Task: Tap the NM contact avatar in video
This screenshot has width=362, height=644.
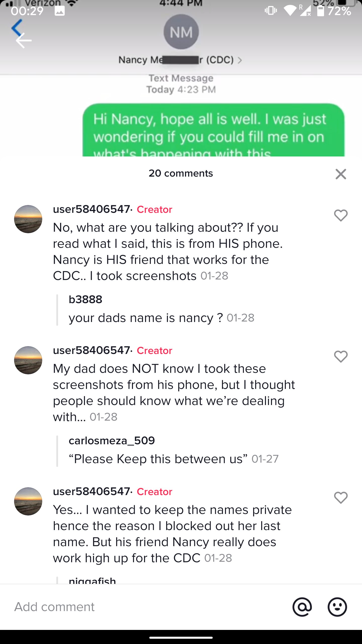Action: pos(181,32)
